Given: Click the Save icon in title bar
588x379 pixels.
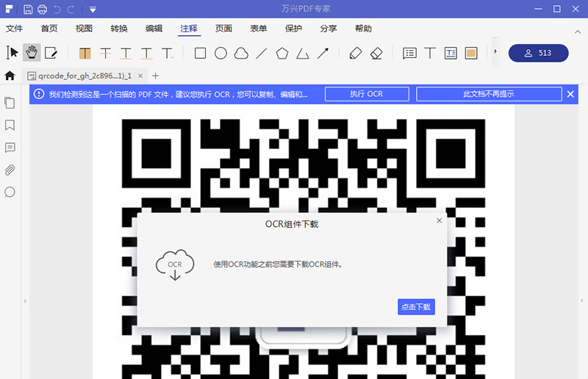Looking at the screenshot, I should point(28,9).
